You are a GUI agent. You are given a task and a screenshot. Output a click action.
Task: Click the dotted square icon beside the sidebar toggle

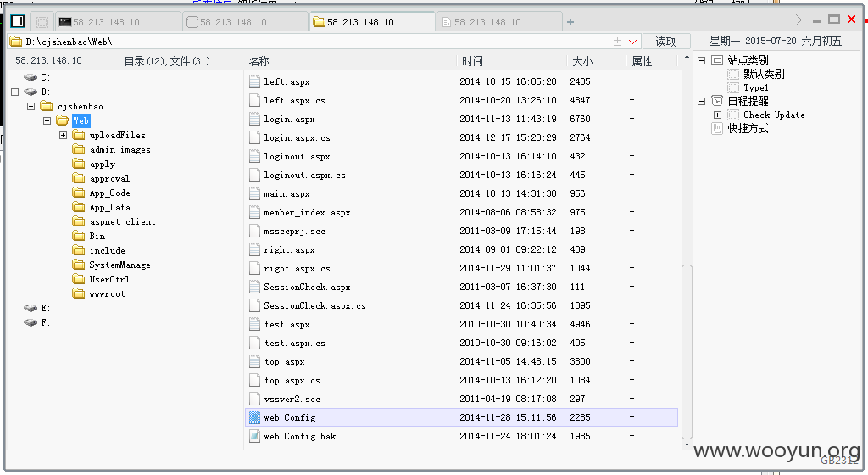tap(42, 22)
